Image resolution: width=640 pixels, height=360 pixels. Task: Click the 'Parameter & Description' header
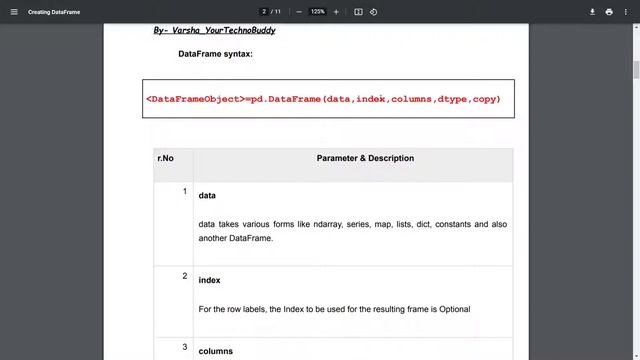point(365,158)
